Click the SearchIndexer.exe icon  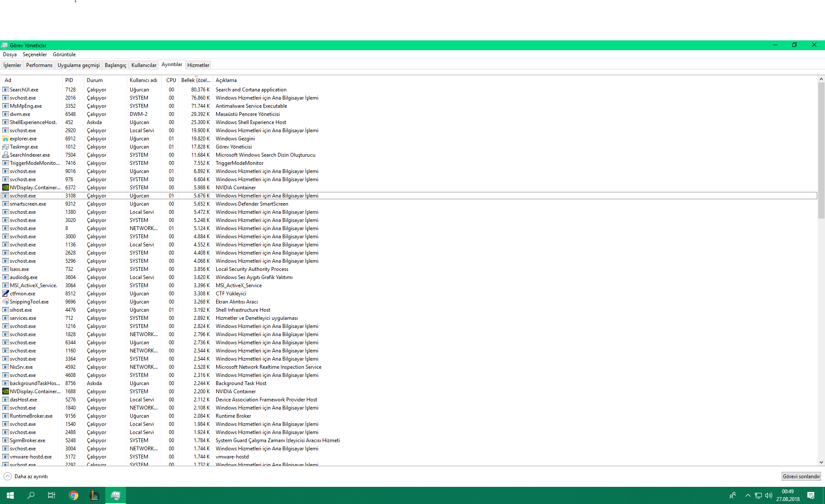click(x=6, y=155)
